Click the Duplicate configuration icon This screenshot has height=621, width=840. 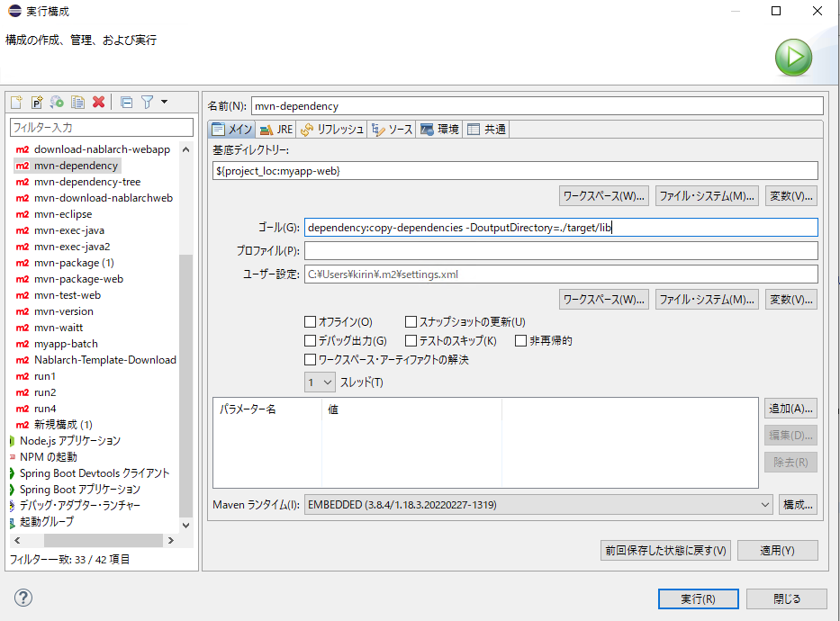(77, 102)
